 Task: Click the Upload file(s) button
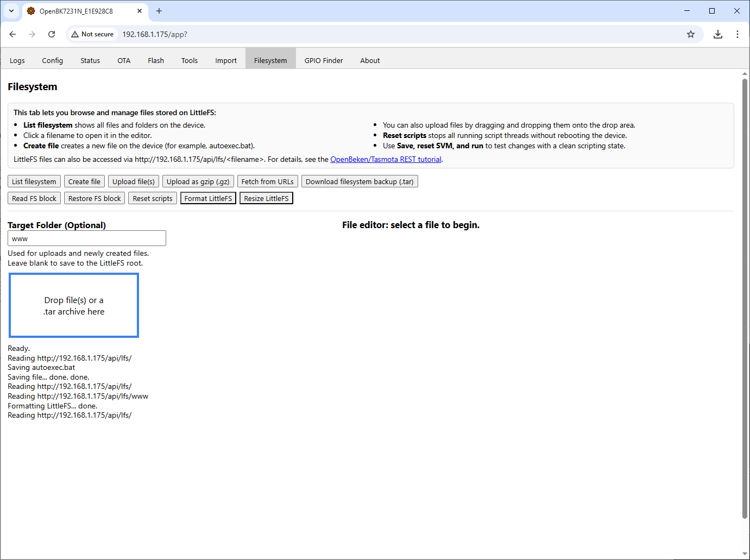coord(134,181)
